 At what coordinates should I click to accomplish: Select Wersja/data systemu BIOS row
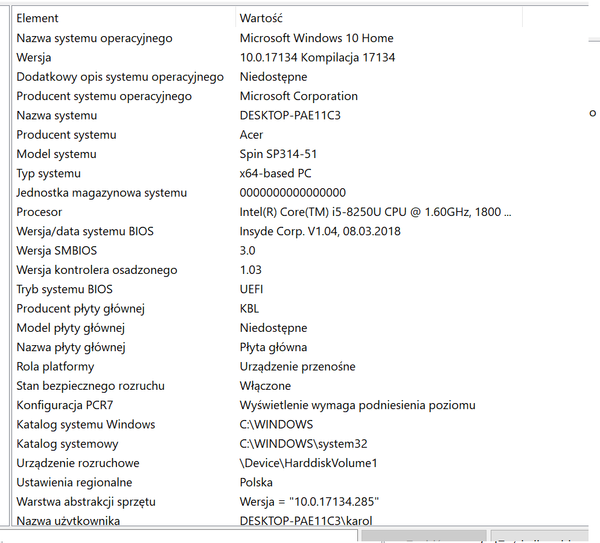click(x=85, y=232)
